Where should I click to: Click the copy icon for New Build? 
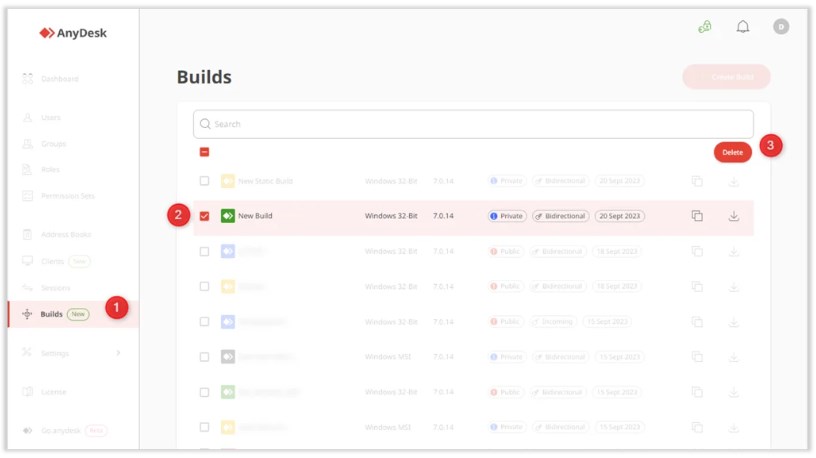point(697,216)
